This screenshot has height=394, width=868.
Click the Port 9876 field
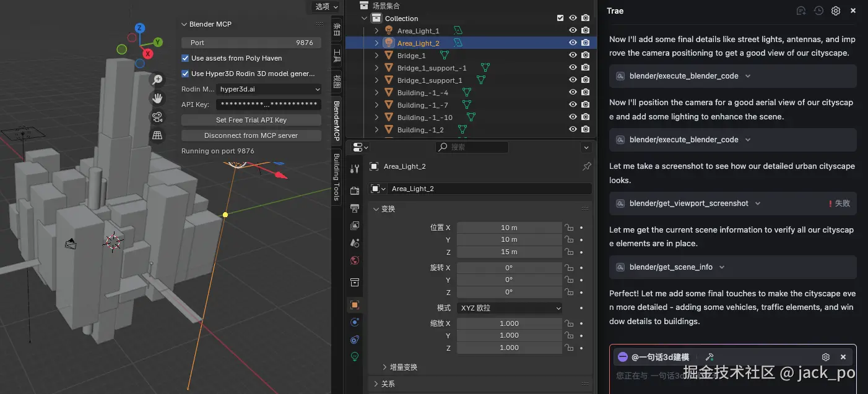point(251,43)
